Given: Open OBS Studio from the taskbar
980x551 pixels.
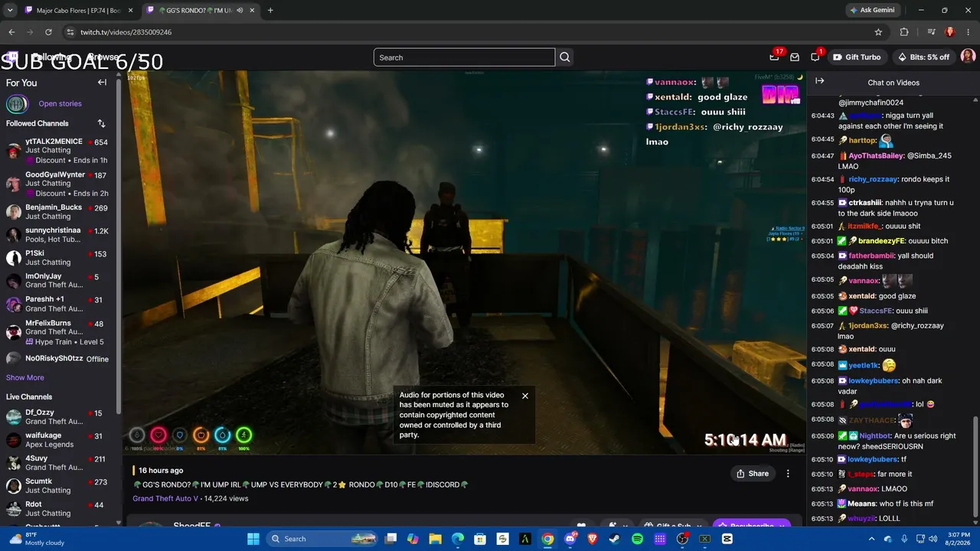Looking at the screenshot, I should point(682,539).
